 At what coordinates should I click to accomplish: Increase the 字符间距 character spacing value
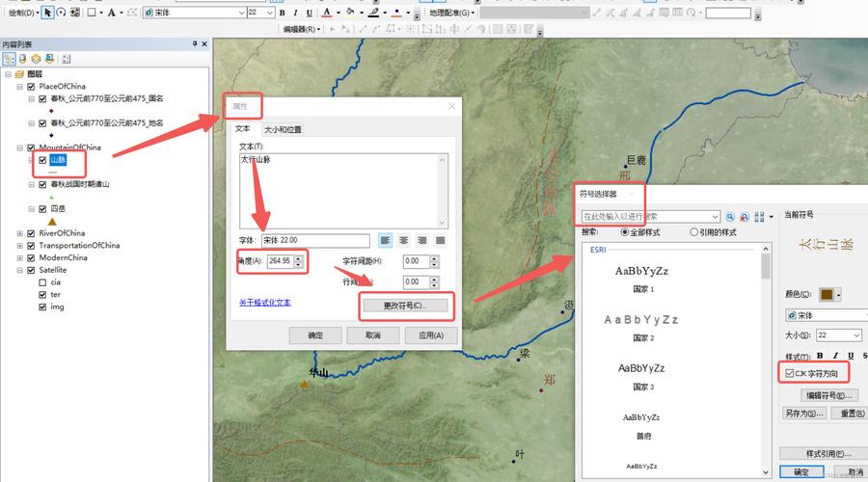[435, 258]
